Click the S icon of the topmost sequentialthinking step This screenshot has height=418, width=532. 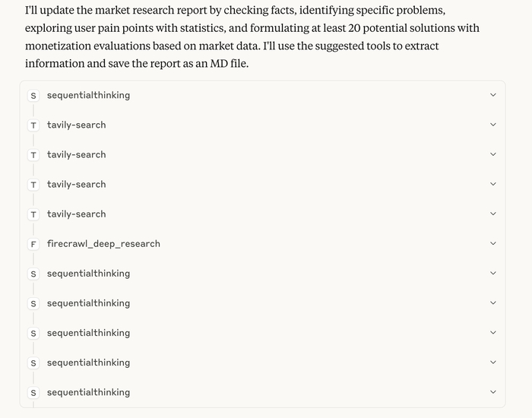pyautogui.click(x=33, y=96)
